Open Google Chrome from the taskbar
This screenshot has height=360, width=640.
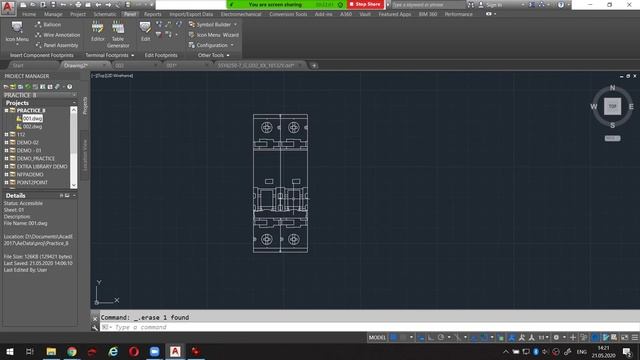pyautogui.click(x=72, y=351)
